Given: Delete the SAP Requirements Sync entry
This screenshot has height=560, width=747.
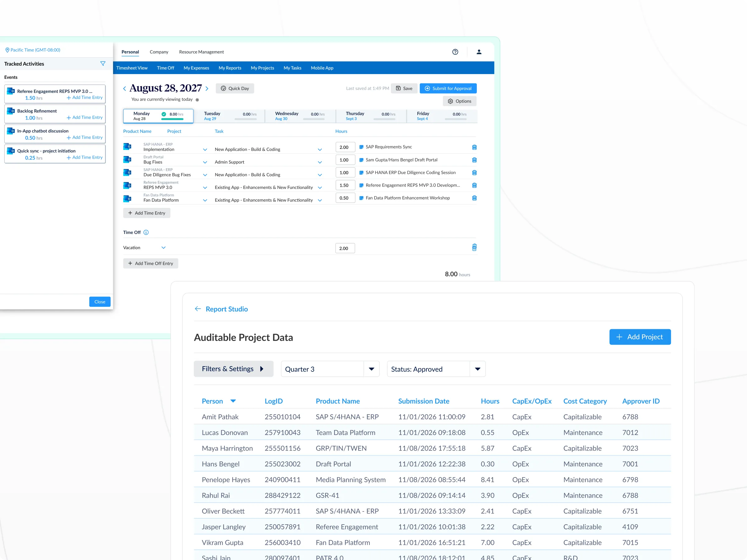Looking at the screenshot, I should [474, 147].
